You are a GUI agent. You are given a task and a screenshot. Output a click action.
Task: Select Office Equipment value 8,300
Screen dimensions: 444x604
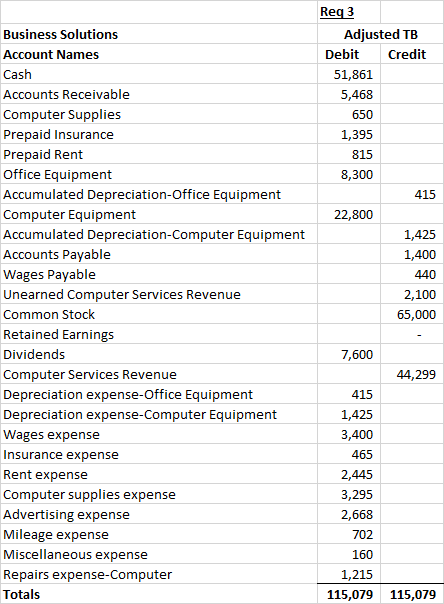coord(357,174)
